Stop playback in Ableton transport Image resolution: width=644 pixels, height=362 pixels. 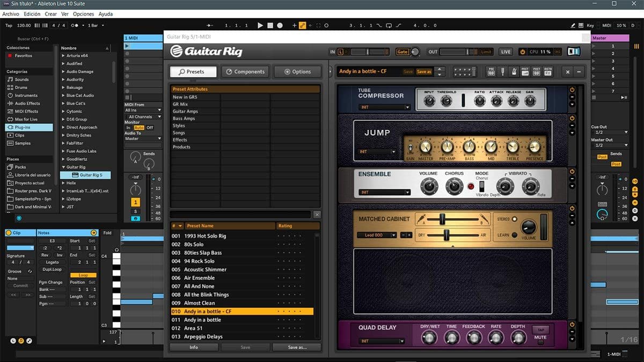pyautogui.click(x=270, y=25)
